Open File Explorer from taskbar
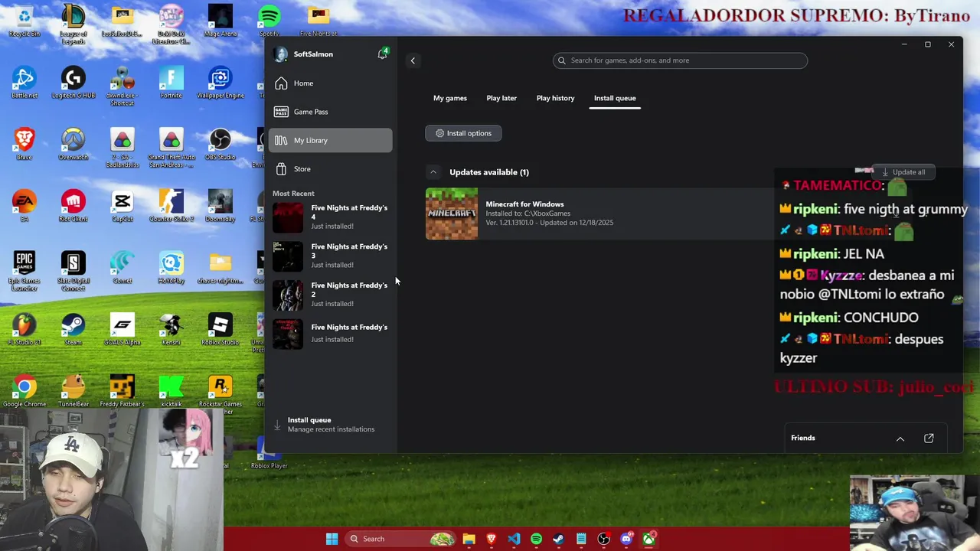This screenshot has height=551, width=980. 469,539
